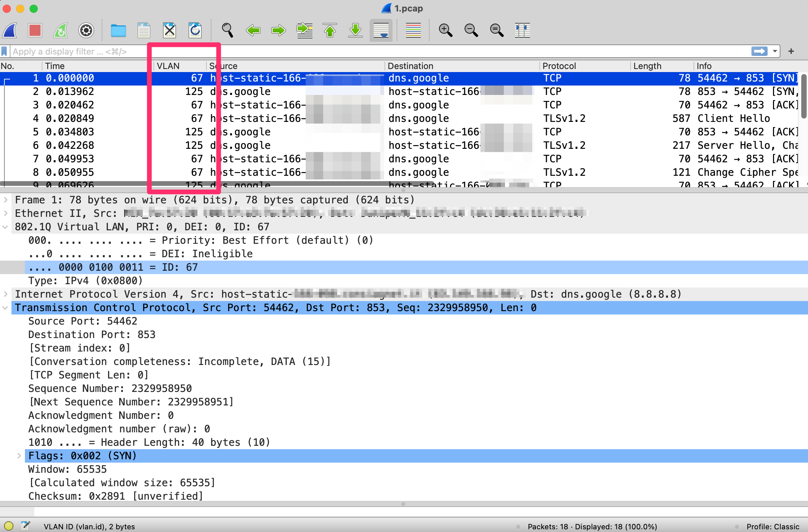Sort by the VLAN column header
The width and height of the screenshot is (808, 532).
coord(180,66)
